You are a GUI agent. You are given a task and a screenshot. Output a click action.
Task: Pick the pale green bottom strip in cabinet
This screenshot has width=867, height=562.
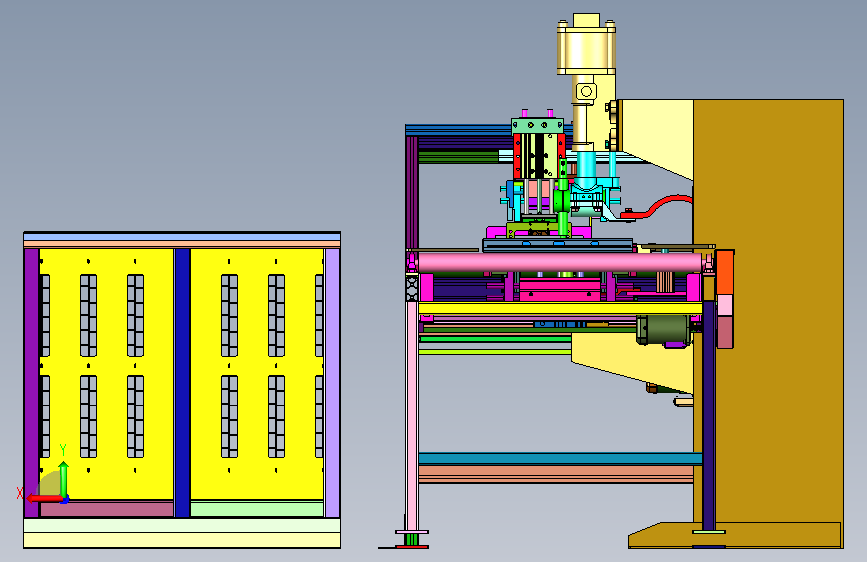click(x=257, y=509)
